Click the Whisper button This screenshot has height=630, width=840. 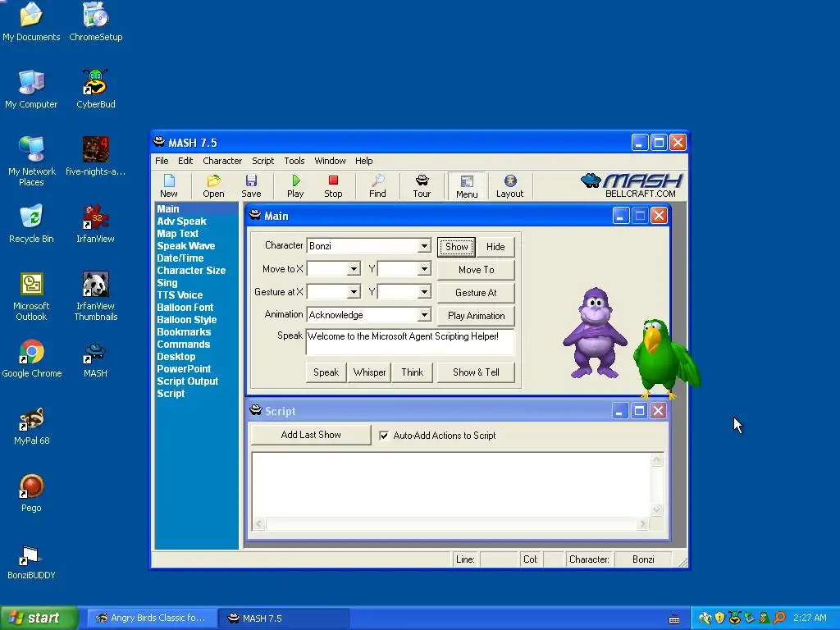point(369,372)
